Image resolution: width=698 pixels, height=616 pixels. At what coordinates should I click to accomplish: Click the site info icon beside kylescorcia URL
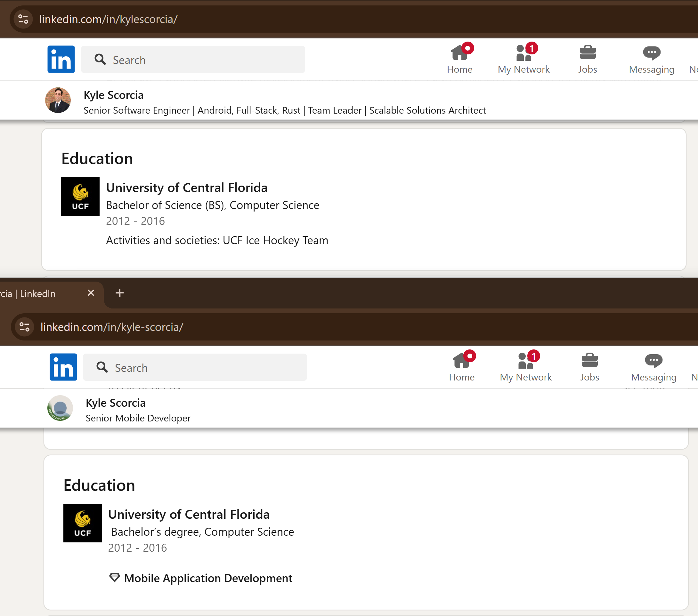(x=23, y=19)
